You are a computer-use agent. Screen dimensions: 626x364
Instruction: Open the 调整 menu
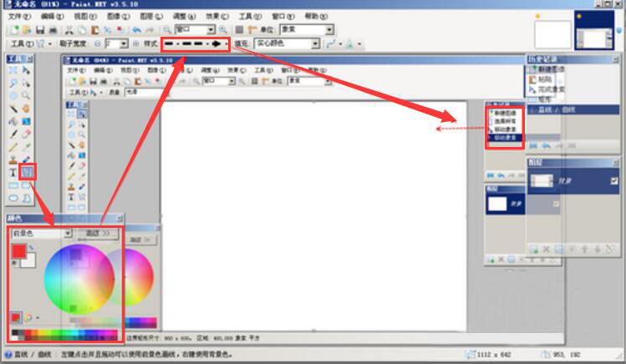pos(184,17)
